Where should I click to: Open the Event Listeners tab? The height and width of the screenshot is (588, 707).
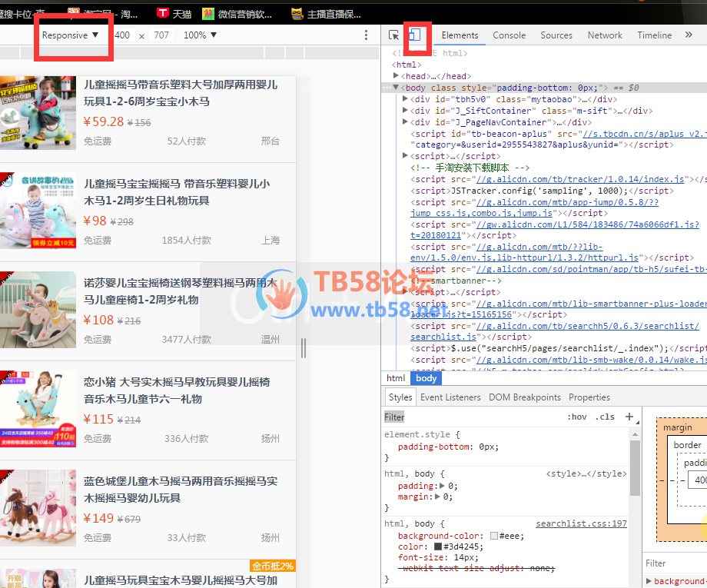pos(450,397)
